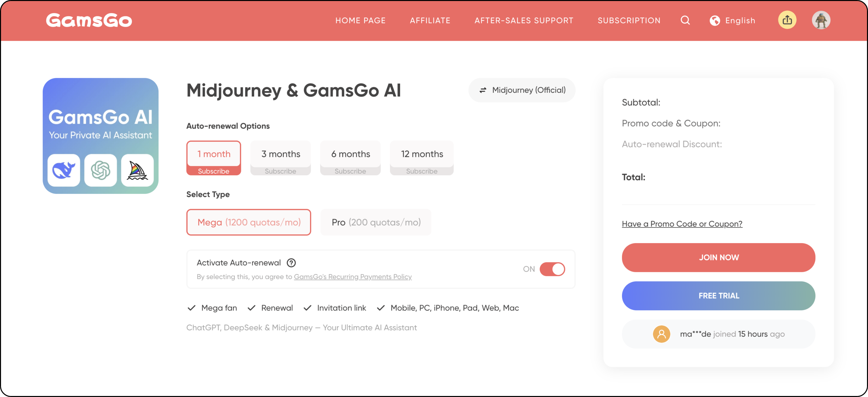Open the Affiliate page

click(430, 20)
